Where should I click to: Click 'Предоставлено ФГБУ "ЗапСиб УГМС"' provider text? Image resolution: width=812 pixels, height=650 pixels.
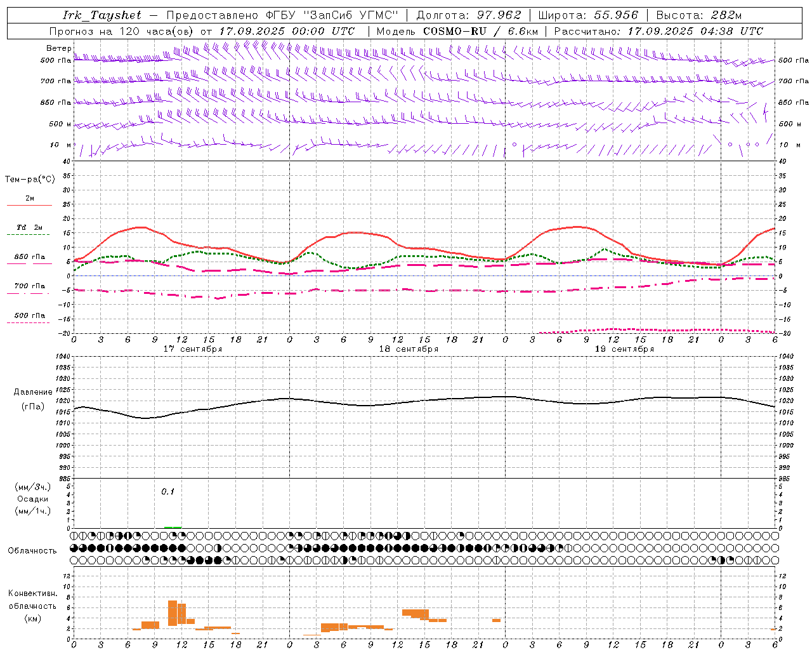pyautogui.click(x=282, y=15)
